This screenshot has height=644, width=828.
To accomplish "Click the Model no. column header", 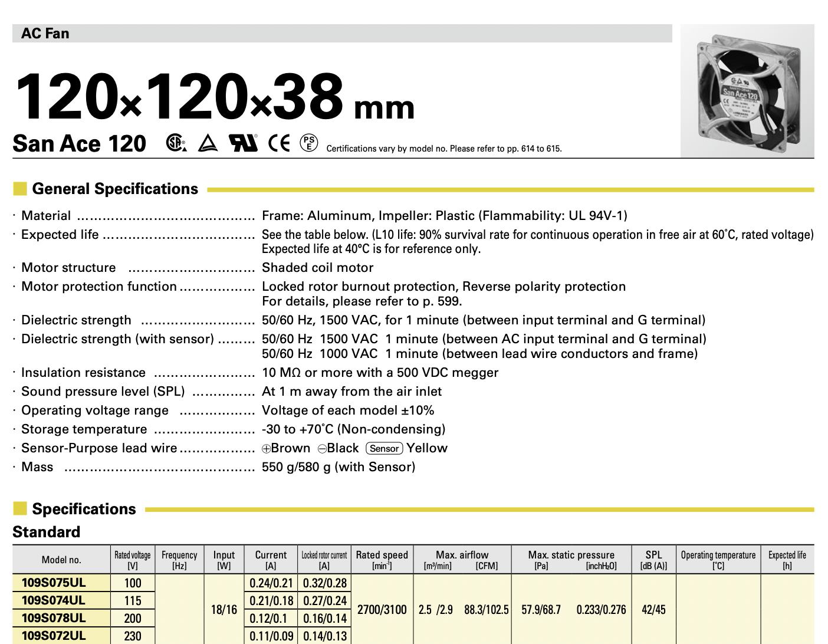I will [x=61, y=560].
